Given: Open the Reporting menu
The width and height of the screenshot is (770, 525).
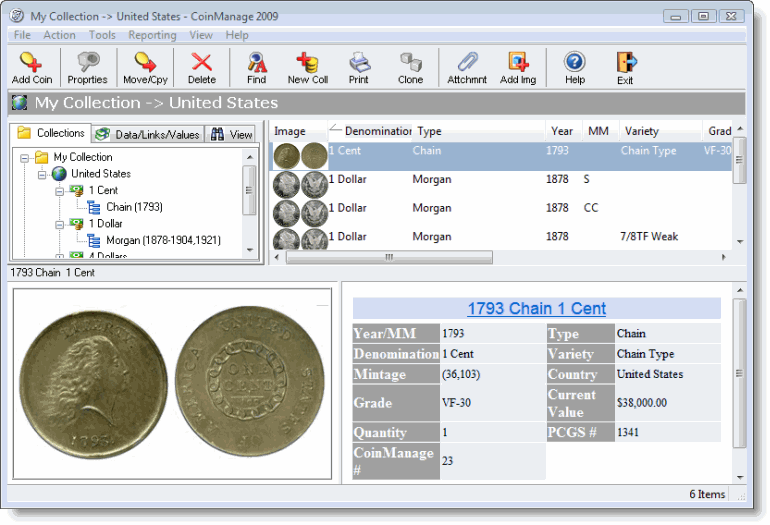Looking at the screenshot, I should [x=152, y=35].
